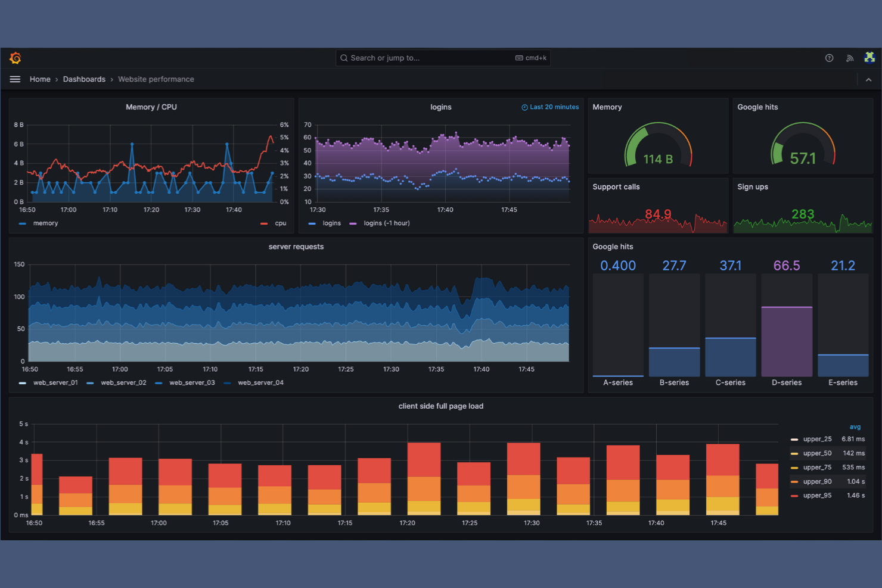Open the Dashboards breadcrumb link
The height and width of the screenshot is (588, 882).
(x=84, y=79)
